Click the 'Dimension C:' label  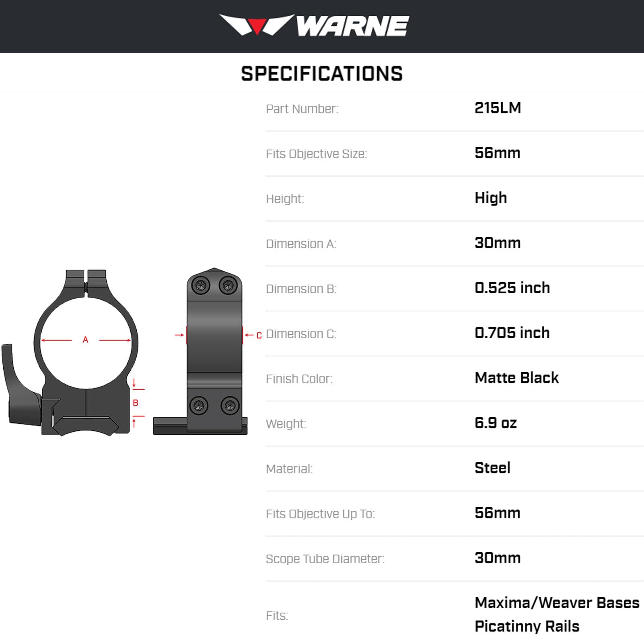[x=301, y=334]
